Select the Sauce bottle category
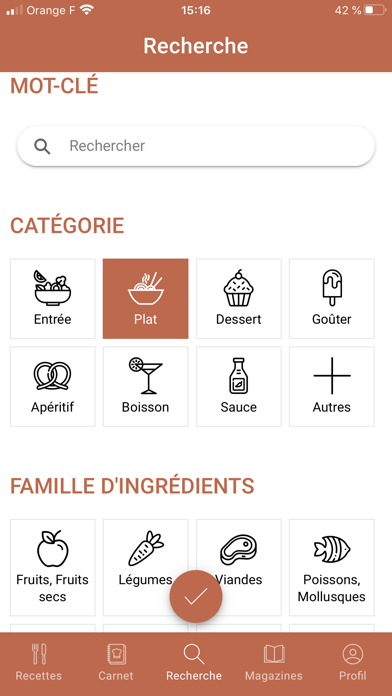This screenshot has height=696, width=392. pos(239,387)
